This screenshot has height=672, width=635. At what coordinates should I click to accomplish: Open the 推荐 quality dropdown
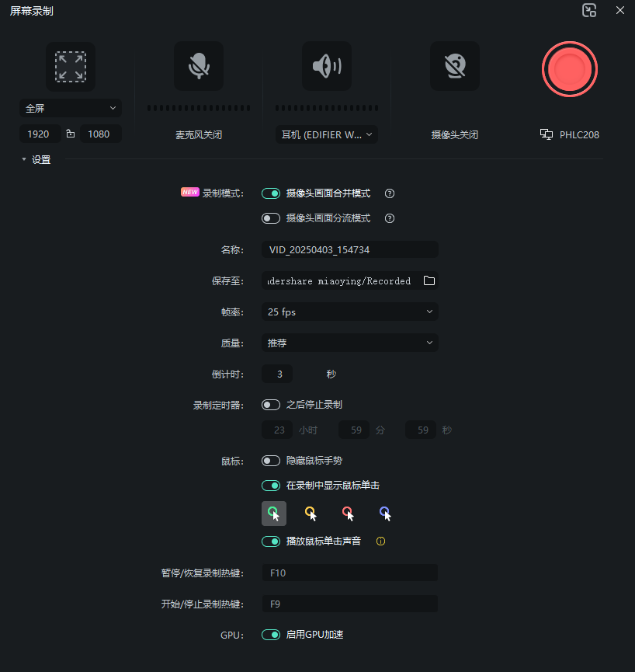click(x=350, y=343)
